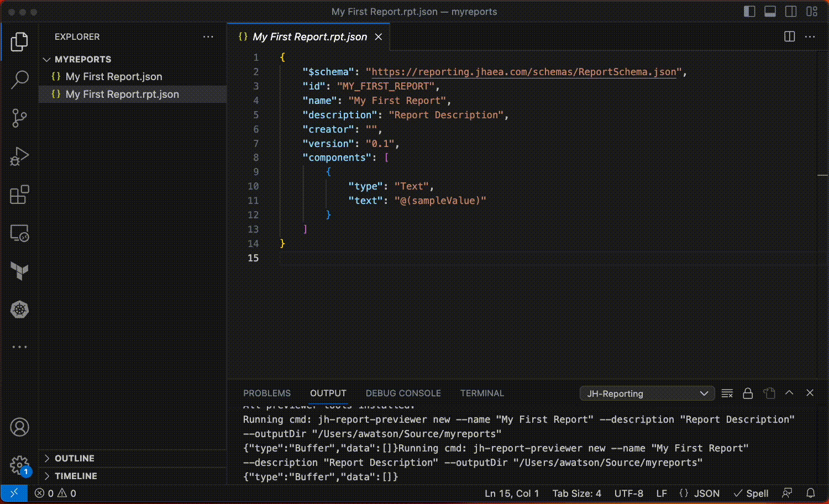Toggle the primary sidebar visibility
Screen dimensions: 829x504
(749, 12)
